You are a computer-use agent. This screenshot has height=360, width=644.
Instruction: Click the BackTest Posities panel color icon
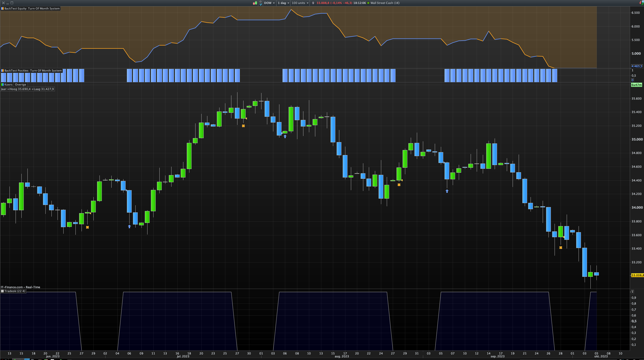point(2,71)
